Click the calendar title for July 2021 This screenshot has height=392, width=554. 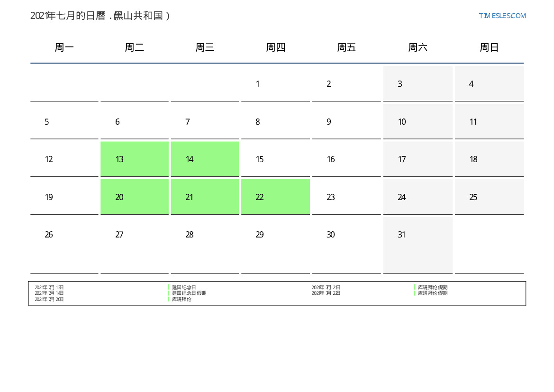pos(100,16)
